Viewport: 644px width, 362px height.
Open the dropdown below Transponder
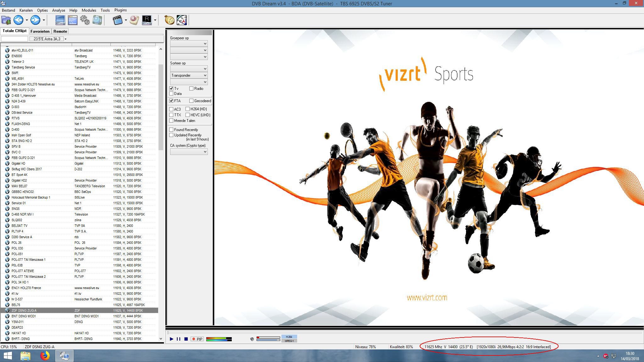[x=189, y=82]
